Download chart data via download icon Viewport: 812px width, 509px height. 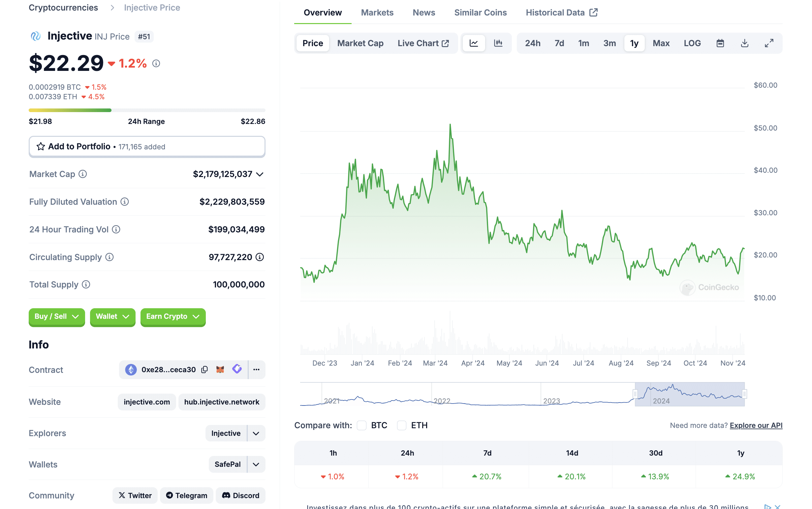[x=745, y=43]
